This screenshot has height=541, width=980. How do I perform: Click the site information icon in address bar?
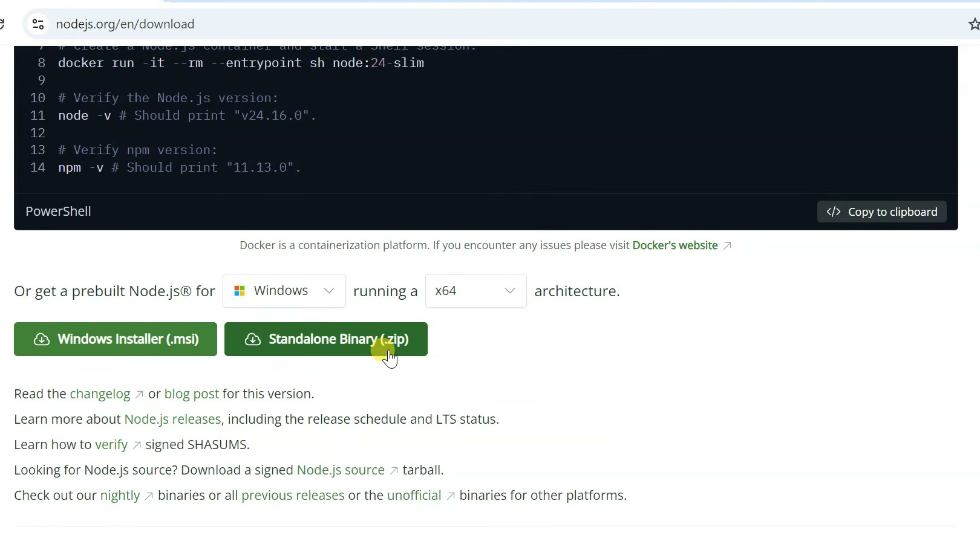point(38,24)
